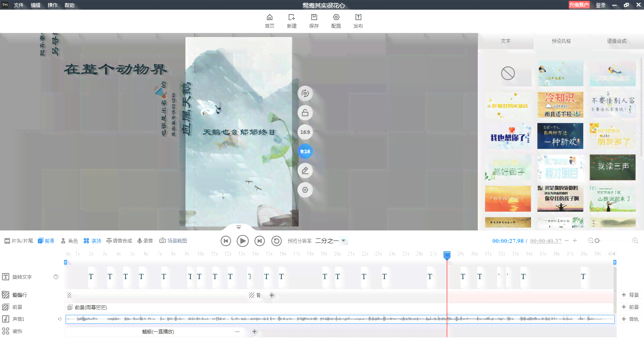Click the 升级账户 upgrade button
Screen dimensions: 644x339
(579, 5)
